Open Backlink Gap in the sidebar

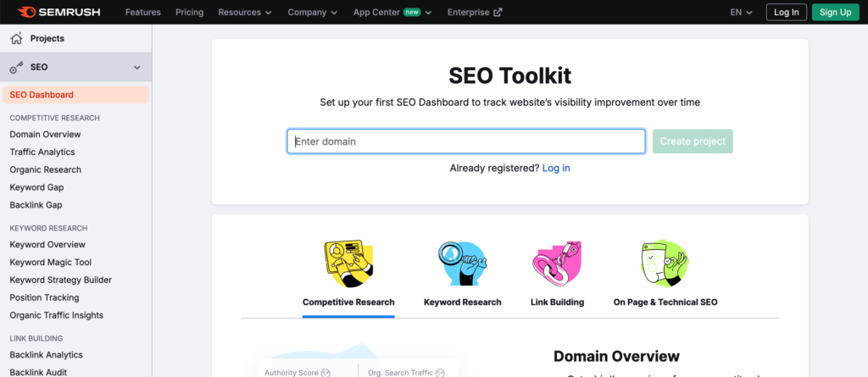tap(36, 205)
